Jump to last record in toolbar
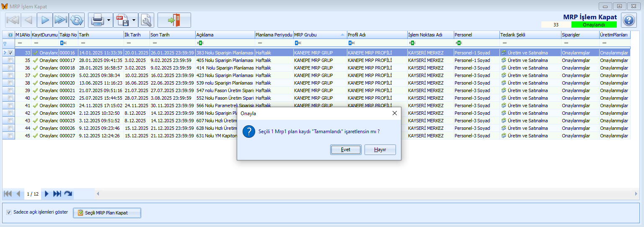This screenshot has width=644, height=227. (60, 20)
